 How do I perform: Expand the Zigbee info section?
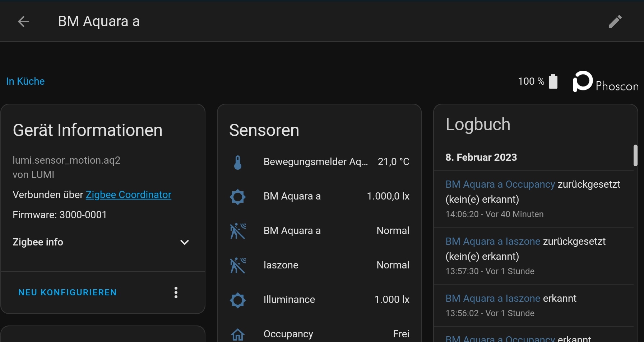click(184, 242)
